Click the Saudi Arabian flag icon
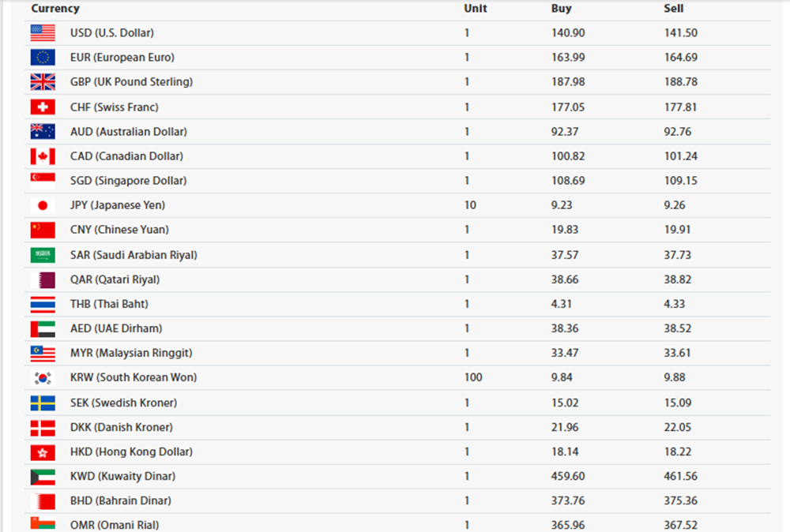Image resolution: width=790 pixels, height=532 pixels. 43,255
